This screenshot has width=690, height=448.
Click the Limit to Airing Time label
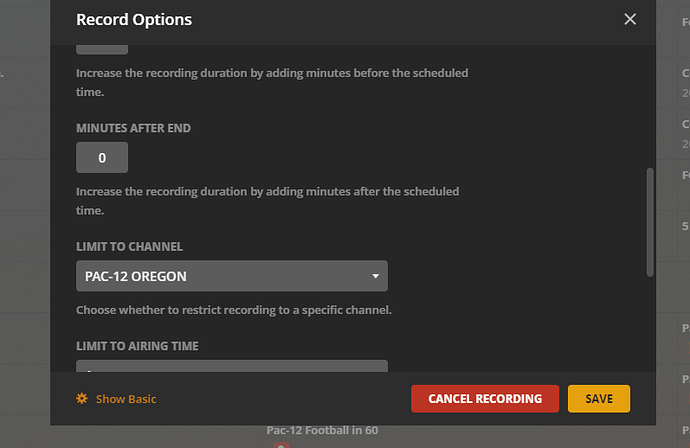coord(137,346)
